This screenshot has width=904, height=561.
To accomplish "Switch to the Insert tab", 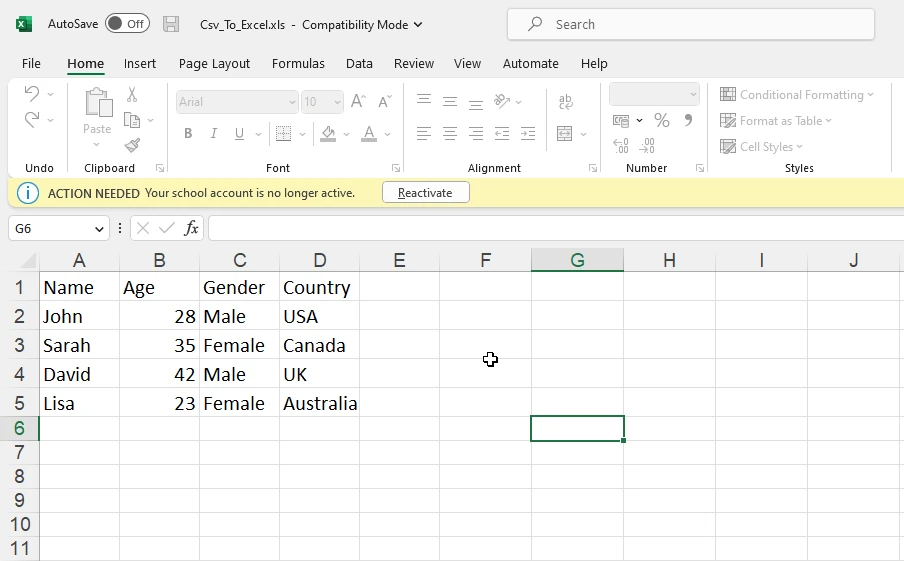I will point(140,63).
